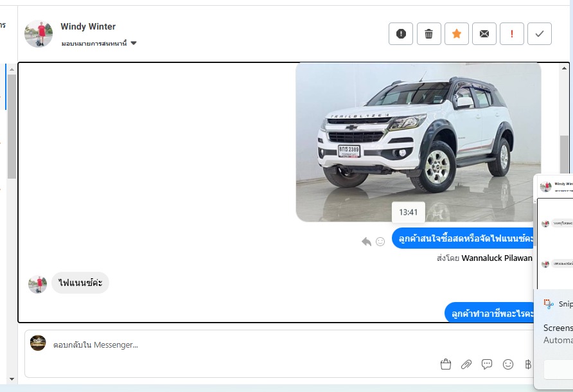The image size is (573, 392).
Task: Delete conversation using trash icon
Action: click(428, 33)
